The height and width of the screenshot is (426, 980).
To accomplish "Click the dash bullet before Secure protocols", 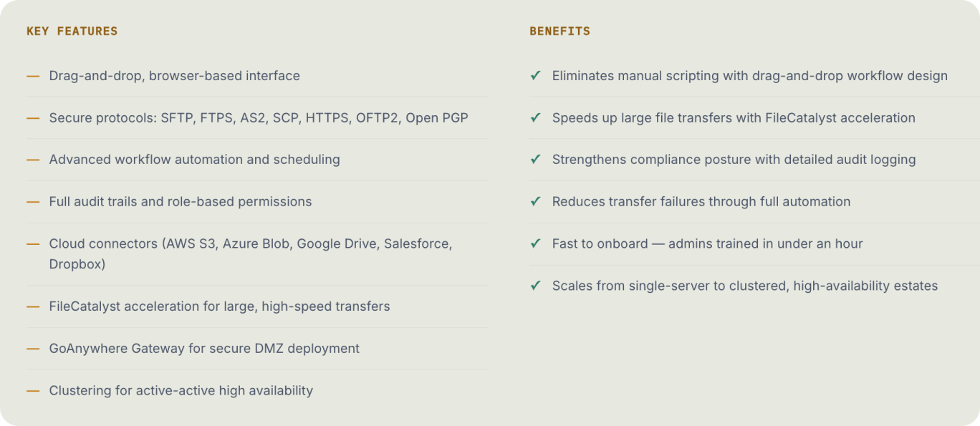I will point(33,117).
